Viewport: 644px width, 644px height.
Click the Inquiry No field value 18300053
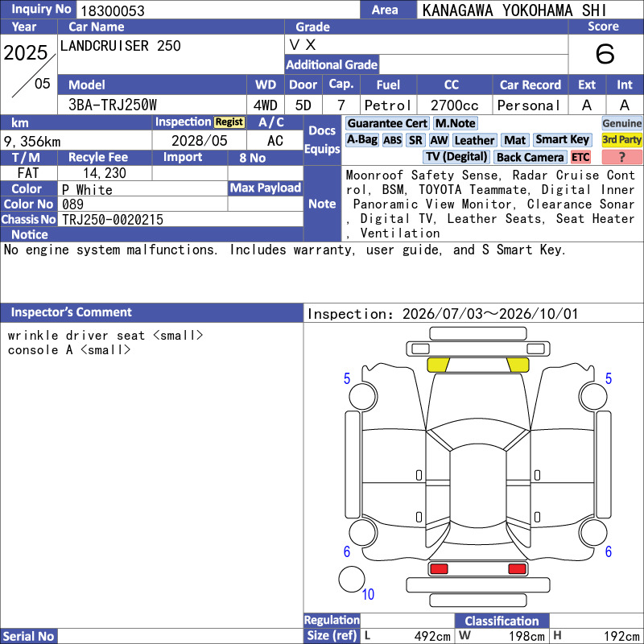coord(217,10)
